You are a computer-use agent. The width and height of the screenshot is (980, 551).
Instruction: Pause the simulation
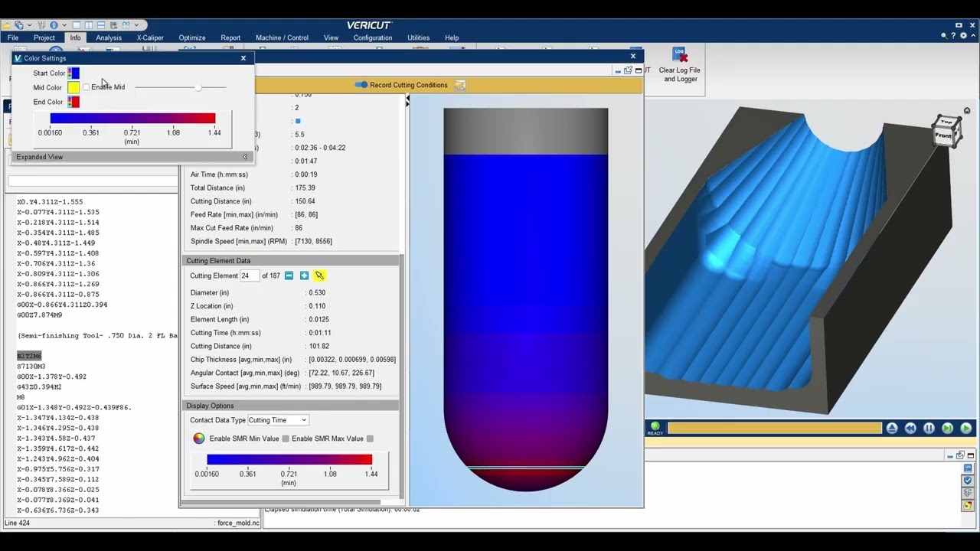929,429
